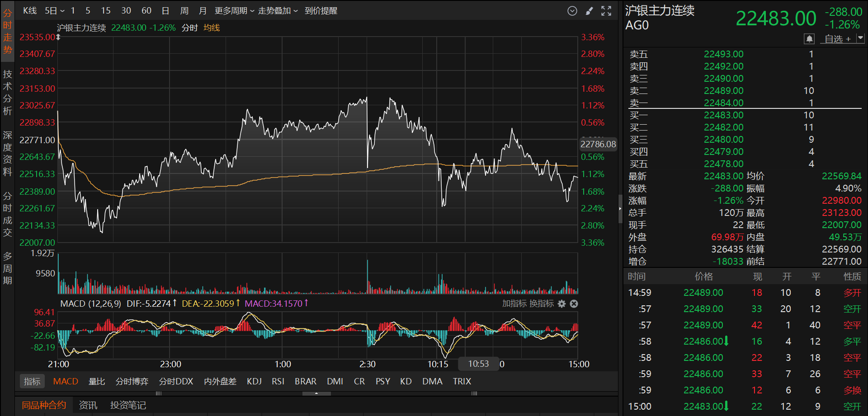Select the KDJ indicator tab

pos(254,381)
